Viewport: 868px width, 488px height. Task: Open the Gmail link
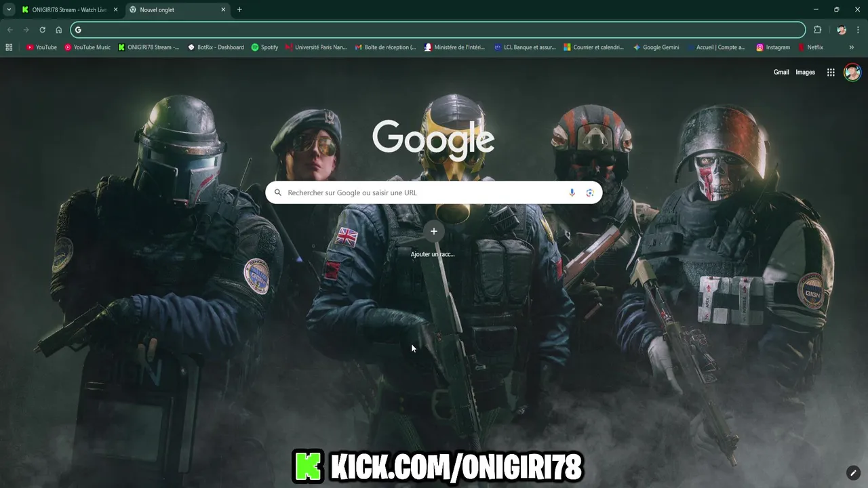coord(781,73)
